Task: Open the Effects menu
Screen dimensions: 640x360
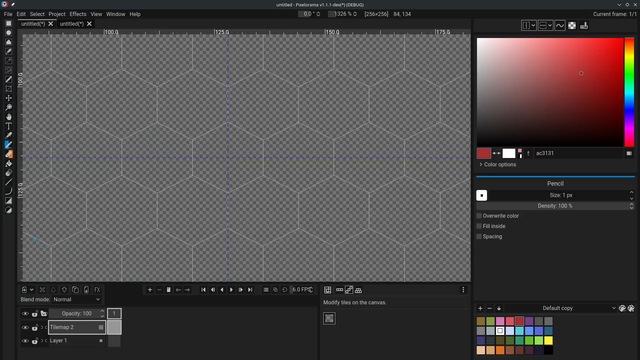Action: click(78, 14)
